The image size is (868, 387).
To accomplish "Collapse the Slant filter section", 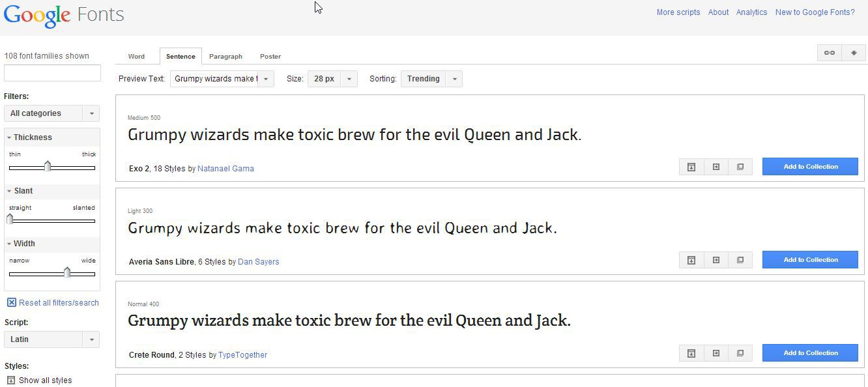I will (52, 191).
